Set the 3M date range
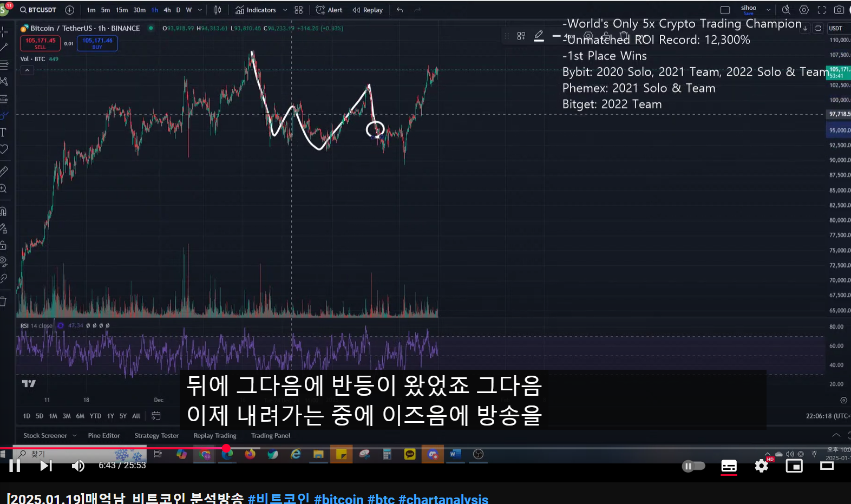 (x=67, y=416)
